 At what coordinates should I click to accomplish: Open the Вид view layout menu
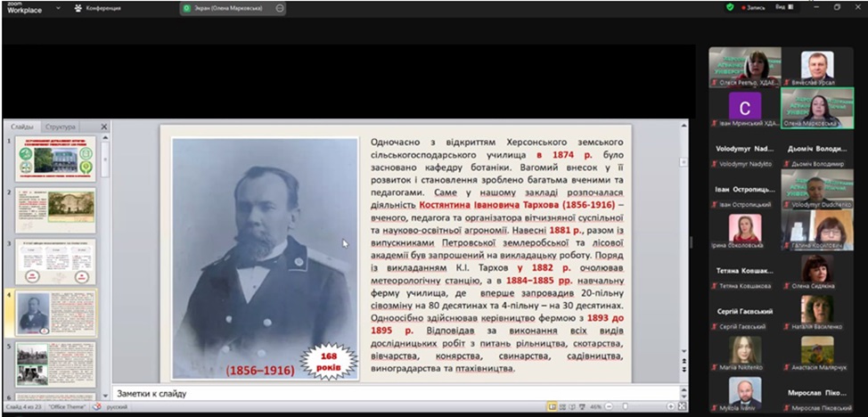[x=784, y=7]
